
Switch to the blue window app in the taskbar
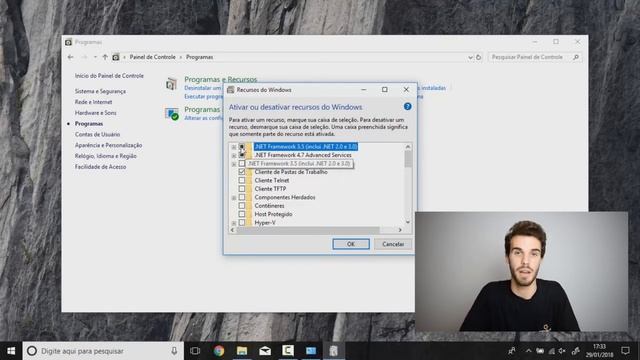311,351
